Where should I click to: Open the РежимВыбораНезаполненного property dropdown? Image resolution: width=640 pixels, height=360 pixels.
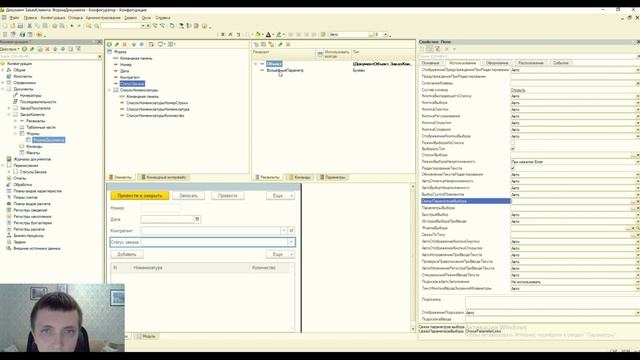[638, 162]
